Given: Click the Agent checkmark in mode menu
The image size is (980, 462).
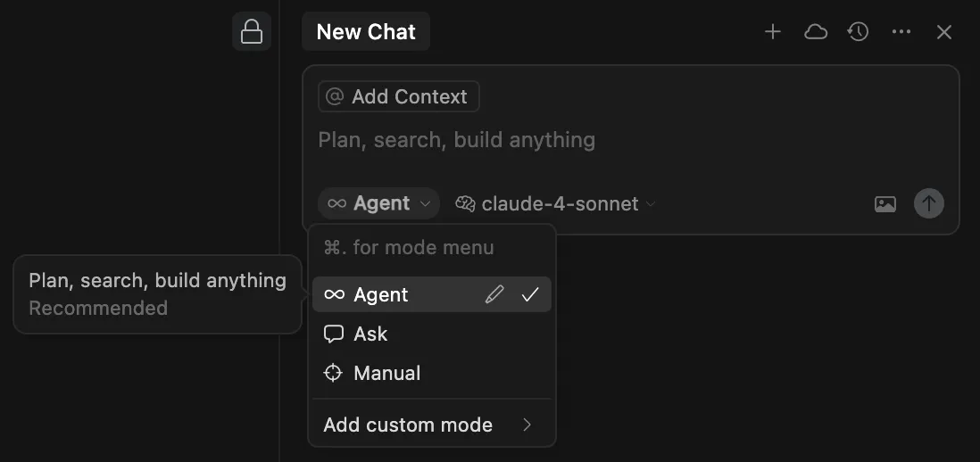Looking at the screenshot, I should coord(530,294).
